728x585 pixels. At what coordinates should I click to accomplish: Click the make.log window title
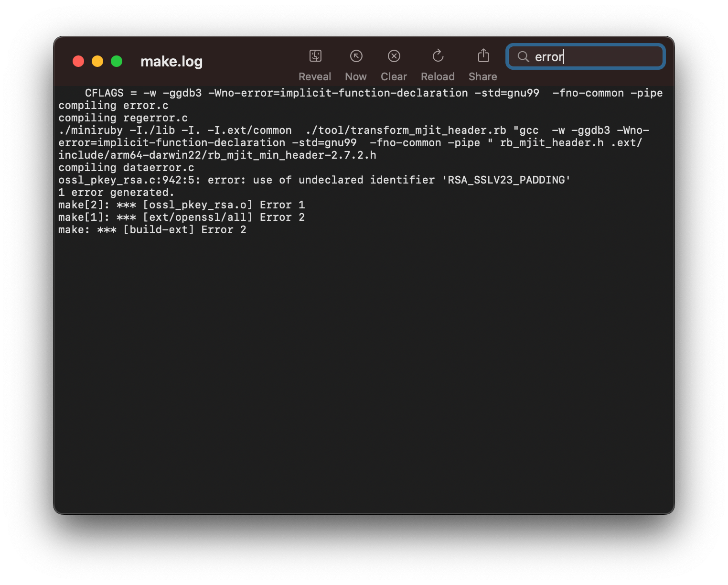(x=171, y=61)
